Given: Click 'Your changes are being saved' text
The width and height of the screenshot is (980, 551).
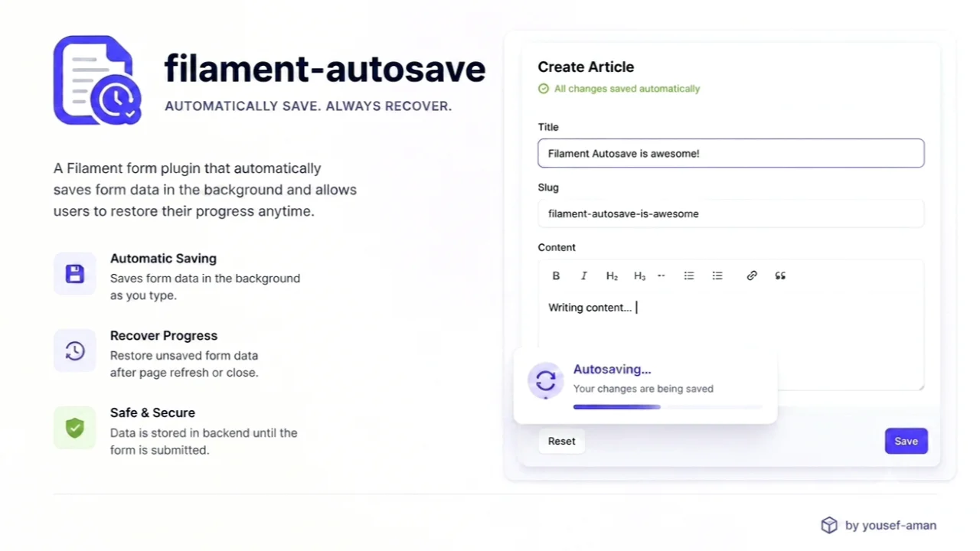Looking at the screenshot, I should [x=643, y=389].
